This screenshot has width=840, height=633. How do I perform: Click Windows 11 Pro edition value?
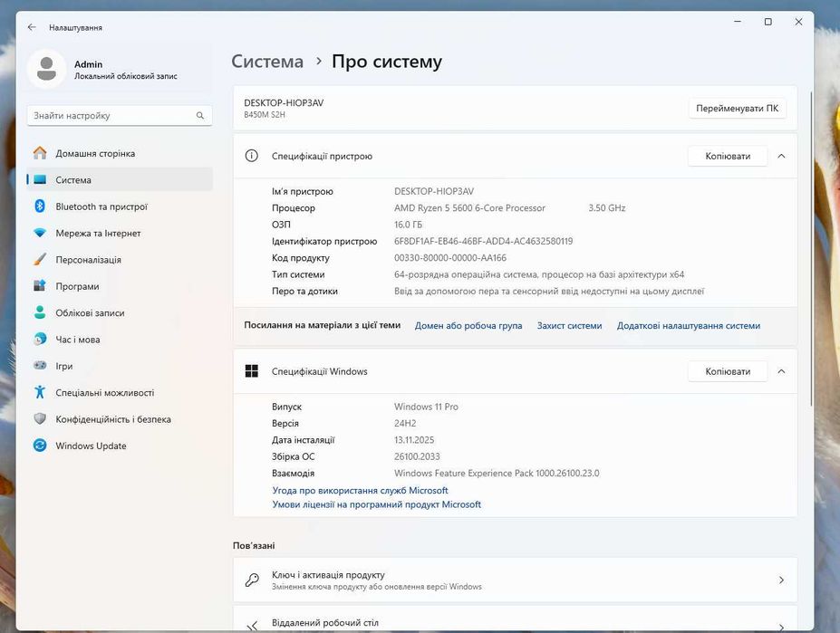click(x=426, y=407)
